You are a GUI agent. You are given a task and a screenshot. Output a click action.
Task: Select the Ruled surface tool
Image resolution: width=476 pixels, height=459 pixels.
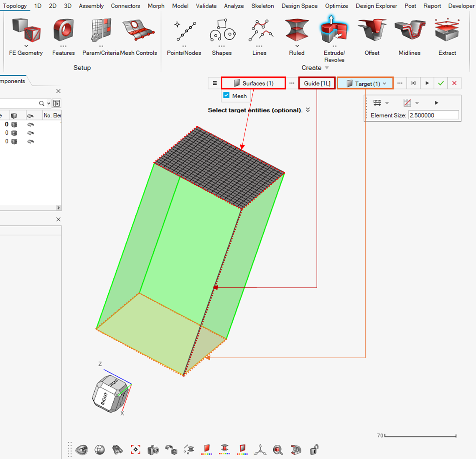(297, 36)
